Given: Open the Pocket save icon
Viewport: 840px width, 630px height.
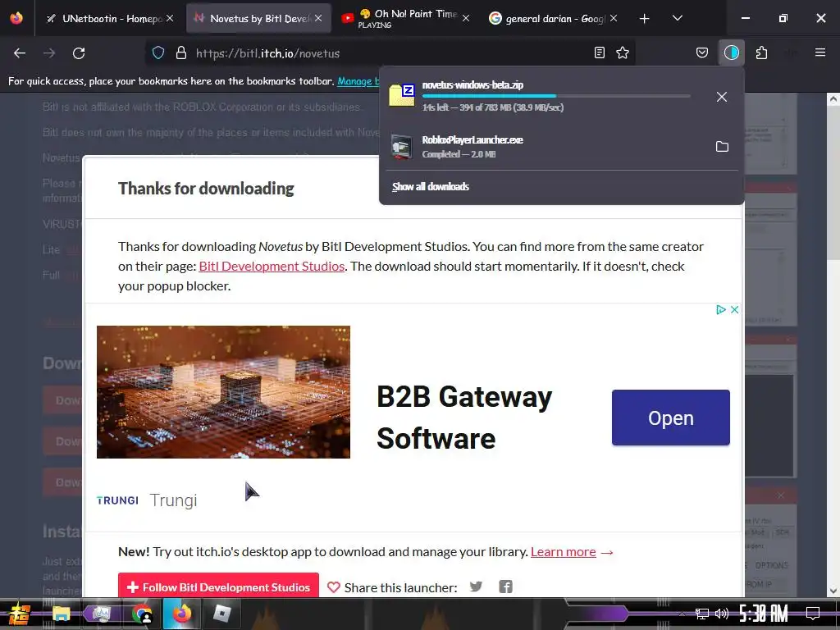Looking at the screenshot, I should tap(702, 52).
